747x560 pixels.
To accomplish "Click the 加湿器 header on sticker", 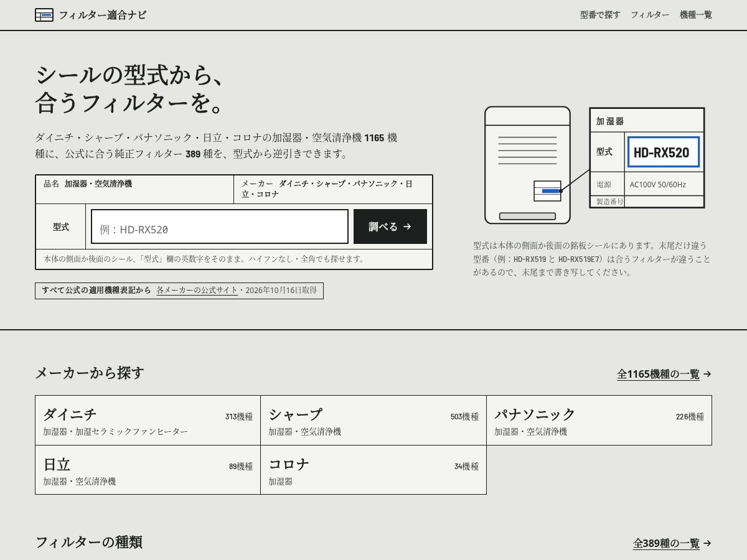I will coord(610,121).
